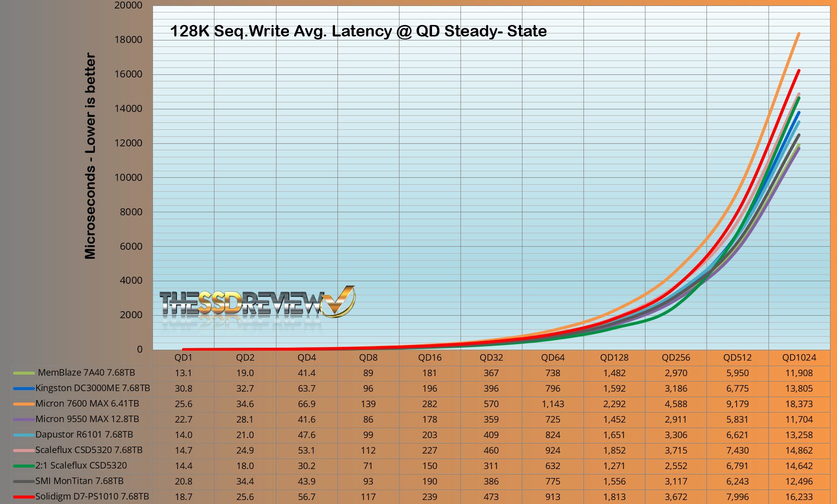Screen dimensions: 837x504
Task: Select SMI MonTitan QD16 value 190
Action: (x=429, y=482)
